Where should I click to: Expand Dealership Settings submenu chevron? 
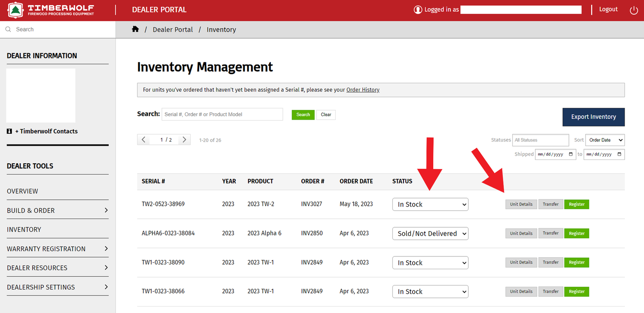[106, 287]
